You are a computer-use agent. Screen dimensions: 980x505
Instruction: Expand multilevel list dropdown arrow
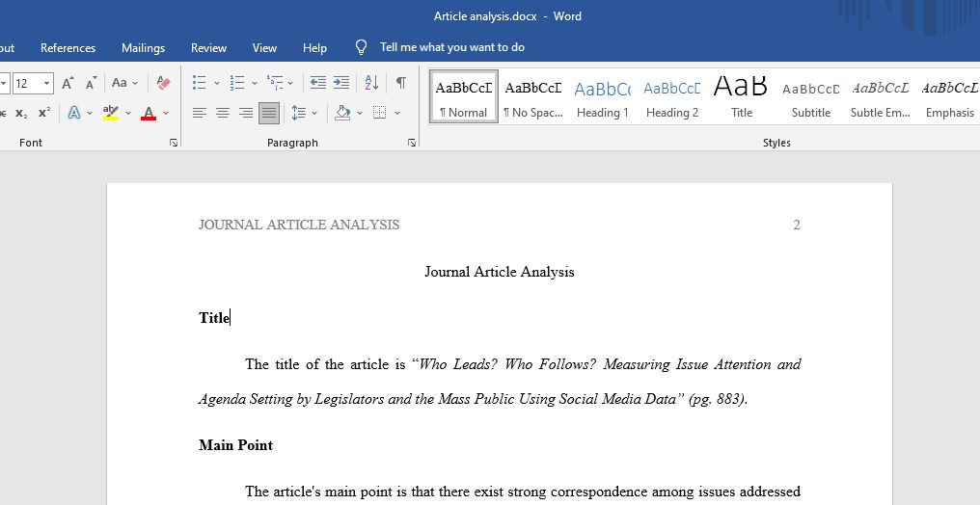pos(290,83)
